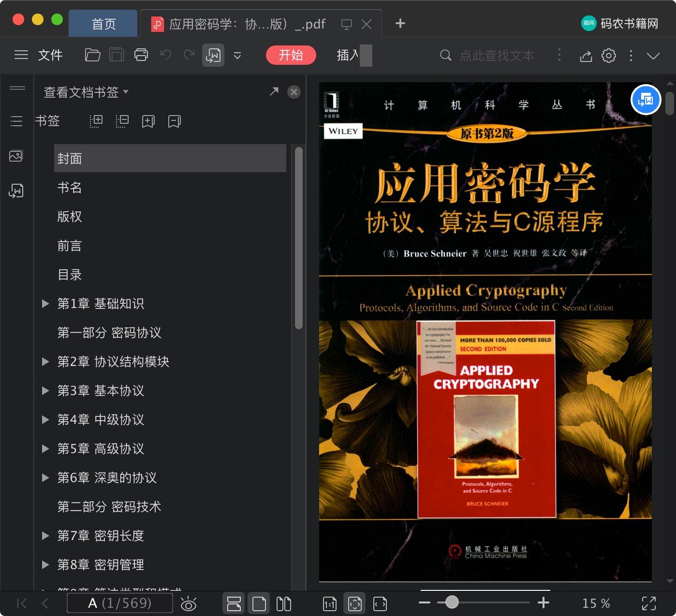676x616 pixels.
Task: Open the quick access toolbar dropdown
Action: pyautogui.click(x=237, y=56)
